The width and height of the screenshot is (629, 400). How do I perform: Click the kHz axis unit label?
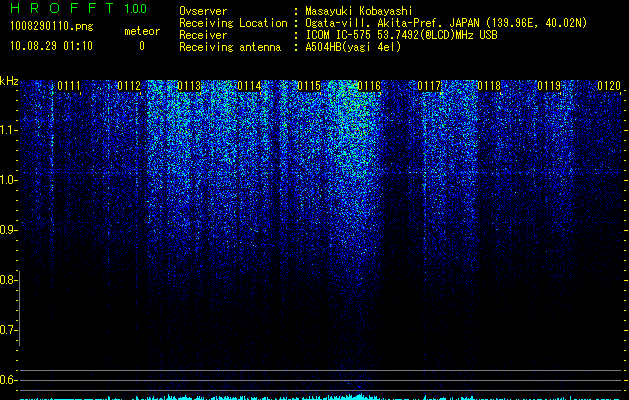tap(9, 81)
